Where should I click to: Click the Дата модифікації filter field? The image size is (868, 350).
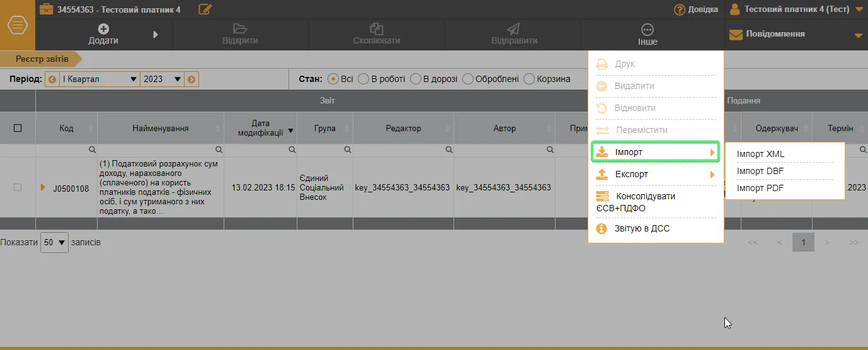point(260,150)
